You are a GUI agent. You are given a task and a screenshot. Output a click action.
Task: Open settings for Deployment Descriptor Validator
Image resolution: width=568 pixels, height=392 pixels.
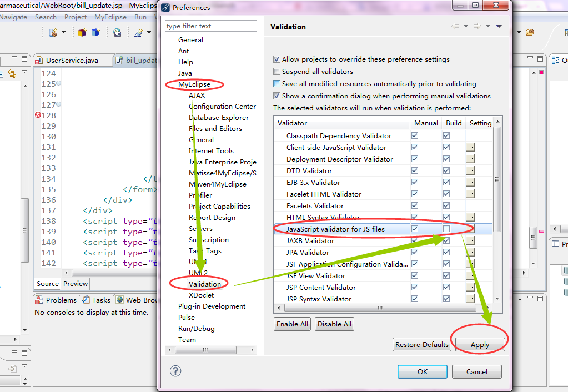coord(470,159)
